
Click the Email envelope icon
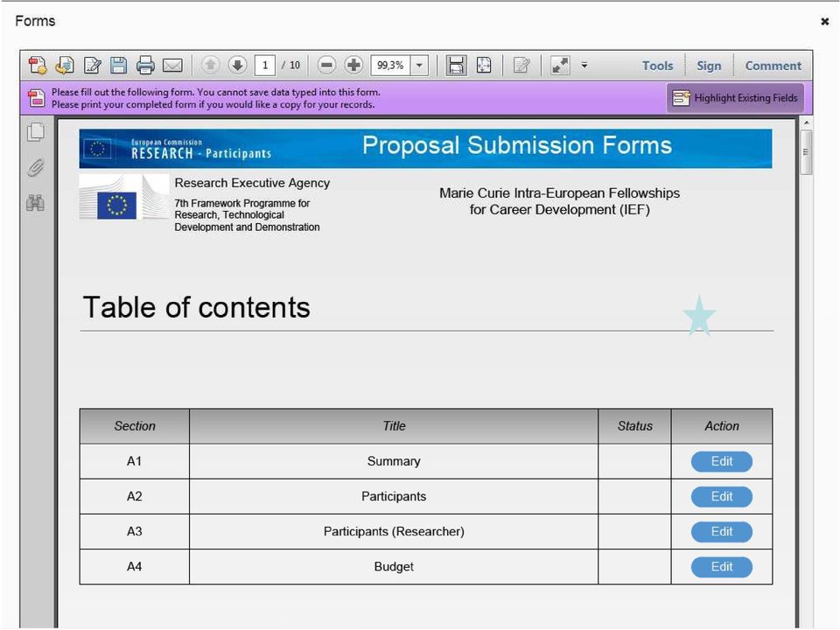172,66
